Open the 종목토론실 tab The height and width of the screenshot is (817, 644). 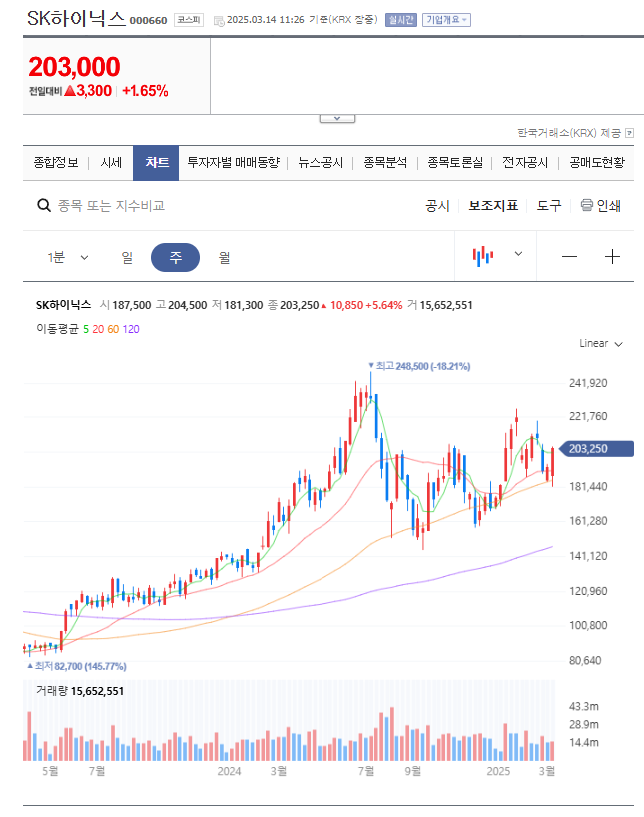pyautogui.click(x=455, y=163)
